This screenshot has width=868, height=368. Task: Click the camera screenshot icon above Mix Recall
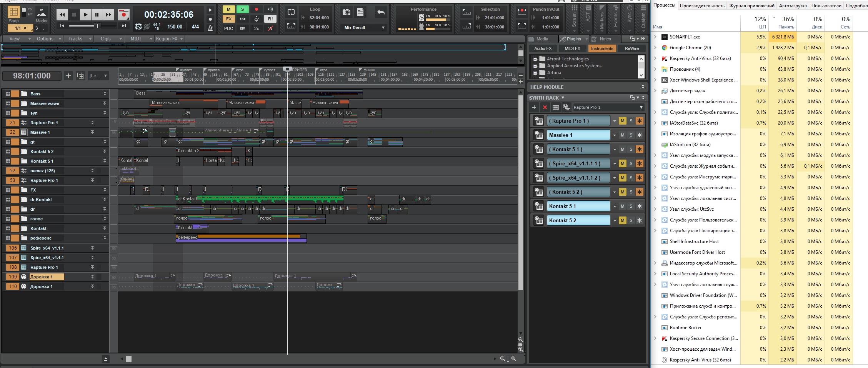[x=347, y=12]
